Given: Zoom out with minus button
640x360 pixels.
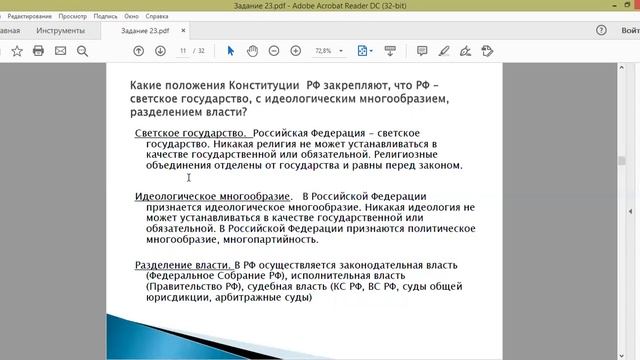Looking at the screenshot, I should click(274, 51).
